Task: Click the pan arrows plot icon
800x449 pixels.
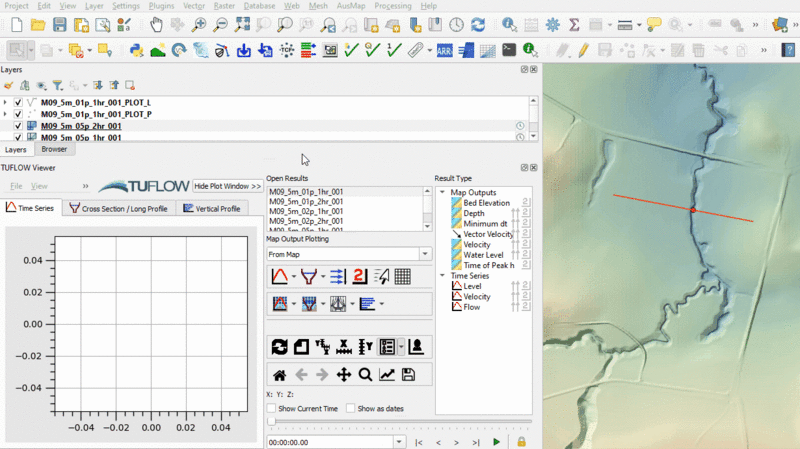Action: click(x=344, y=375)
